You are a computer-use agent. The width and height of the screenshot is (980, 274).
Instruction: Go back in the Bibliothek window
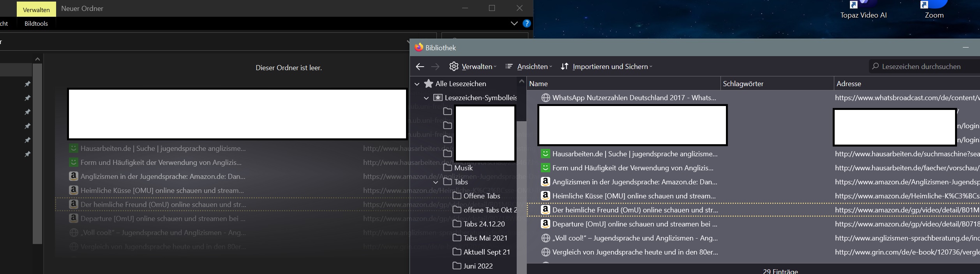[420, 67]
